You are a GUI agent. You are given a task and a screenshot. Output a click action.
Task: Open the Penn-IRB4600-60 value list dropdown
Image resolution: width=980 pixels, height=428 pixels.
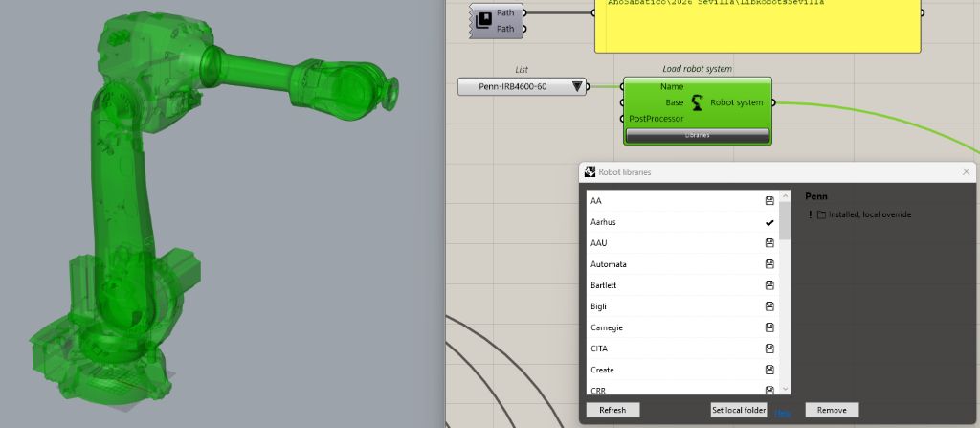pos(577,87)
